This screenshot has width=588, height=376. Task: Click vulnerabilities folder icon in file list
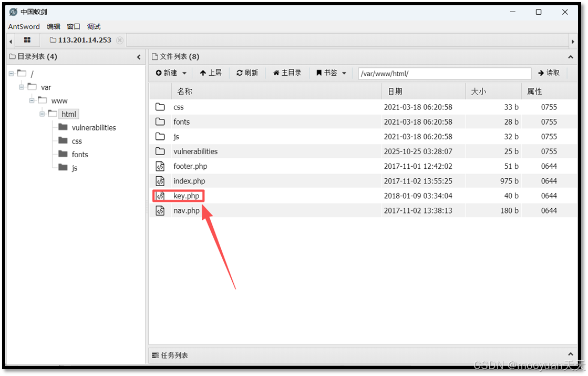pos(160,151)
